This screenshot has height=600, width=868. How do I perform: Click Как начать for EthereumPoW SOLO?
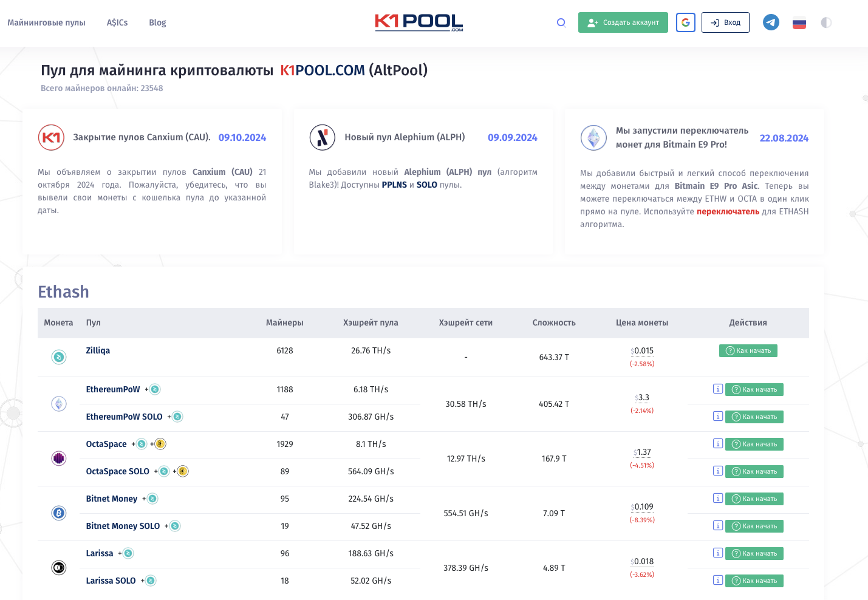tap(754, 417)
